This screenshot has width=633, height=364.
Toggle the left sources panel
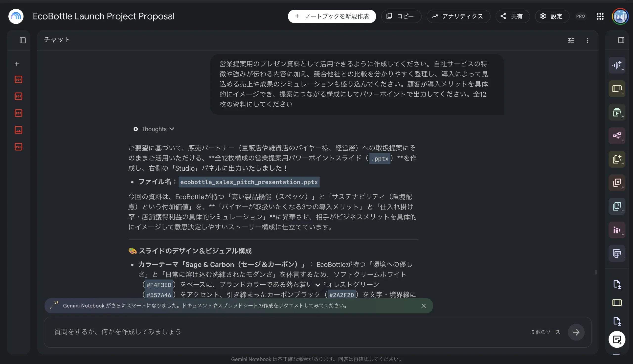[x=23, y=40]
